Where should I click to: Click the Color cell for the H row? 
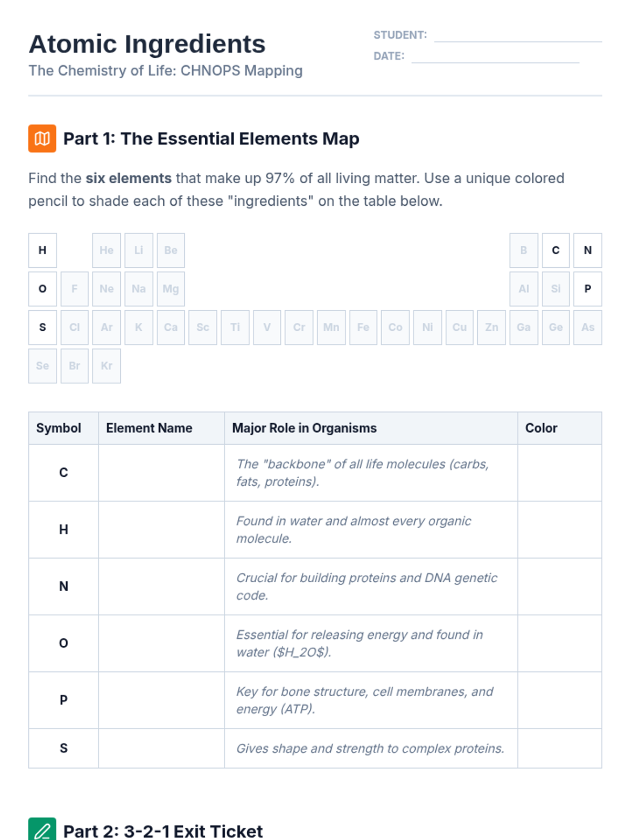560,529
